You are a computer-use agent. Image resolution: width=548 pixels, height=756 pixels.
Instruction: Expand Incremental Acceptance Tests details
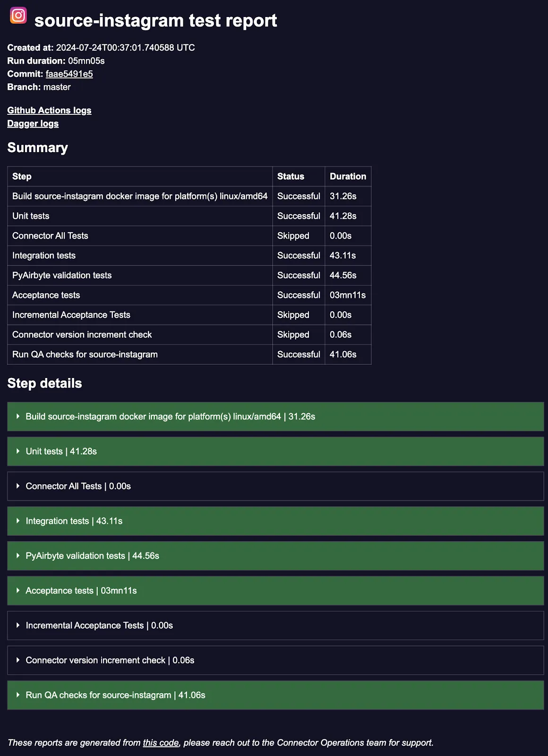click(275, 626)
